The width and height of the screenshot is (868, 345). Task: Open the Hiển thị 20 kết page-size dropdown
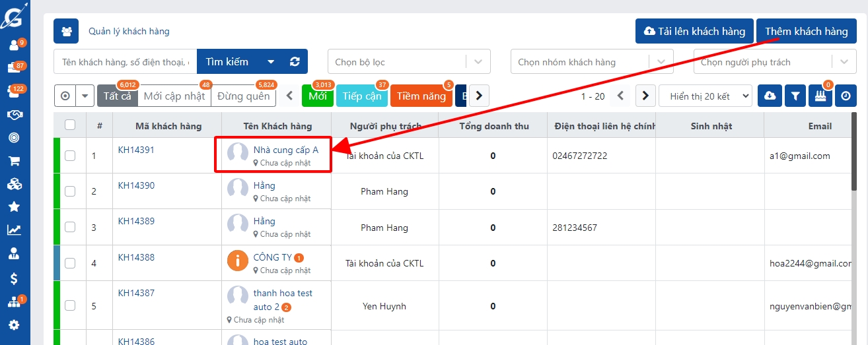tap(705, 96)
